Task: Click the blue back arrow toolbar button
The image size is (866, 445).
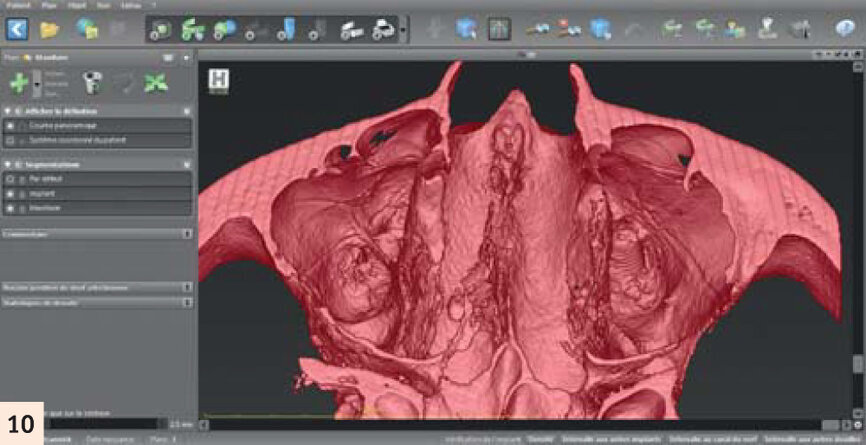Action: (x=17, y=29)
